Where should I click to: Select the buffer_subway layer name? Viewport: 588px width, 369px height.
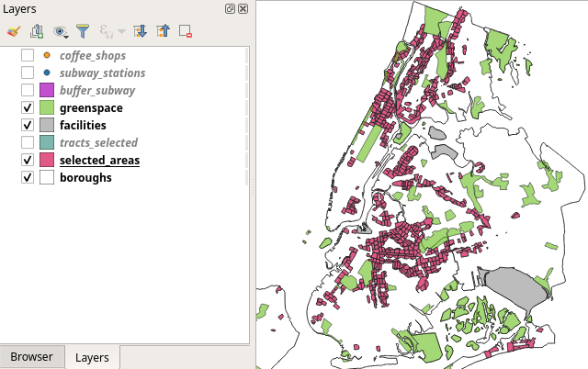97,90
